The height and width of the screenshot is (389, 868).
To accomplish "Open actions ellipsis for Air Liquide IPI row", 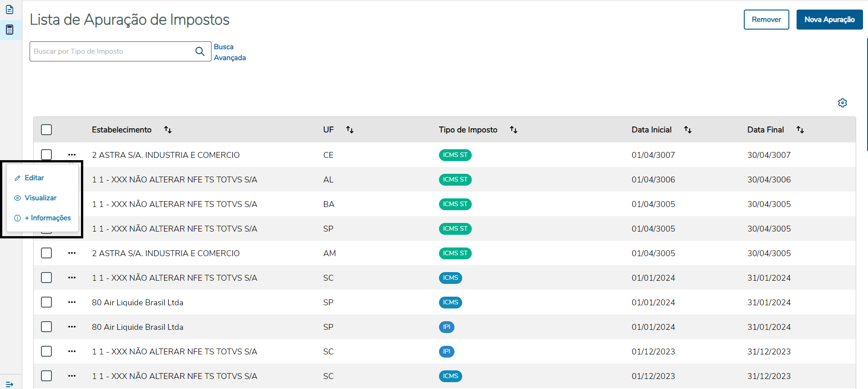I will tap(72, 327).
